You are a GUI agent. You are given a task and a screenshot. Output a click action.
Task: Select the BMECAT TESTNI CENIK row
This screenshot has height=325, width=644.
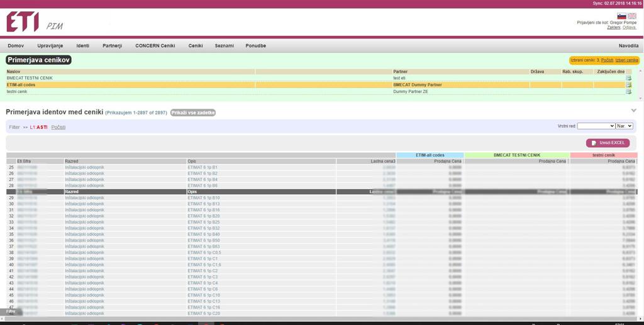(x=316, y=78)
